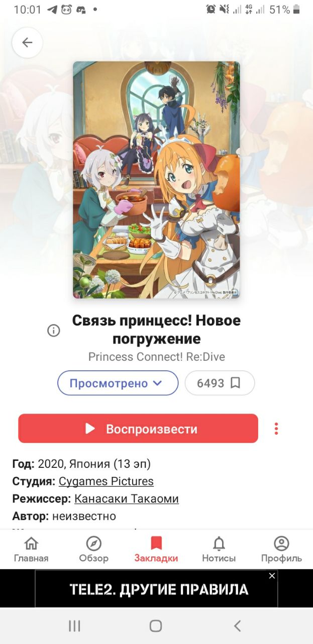
Task: Tap the bookmark icon next to 6493
Action: (x=235, y=383)
